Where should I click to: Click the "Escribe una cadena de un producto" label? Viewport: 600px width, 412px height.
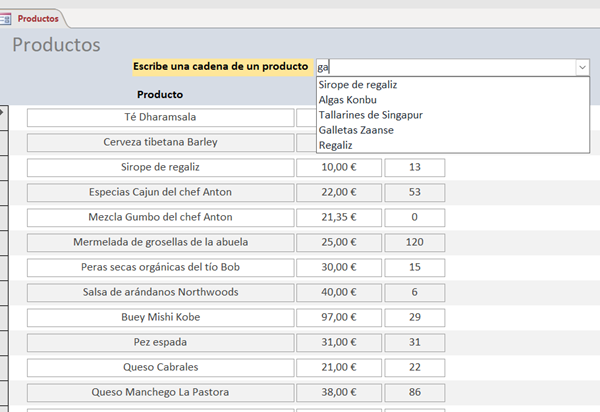220,66
